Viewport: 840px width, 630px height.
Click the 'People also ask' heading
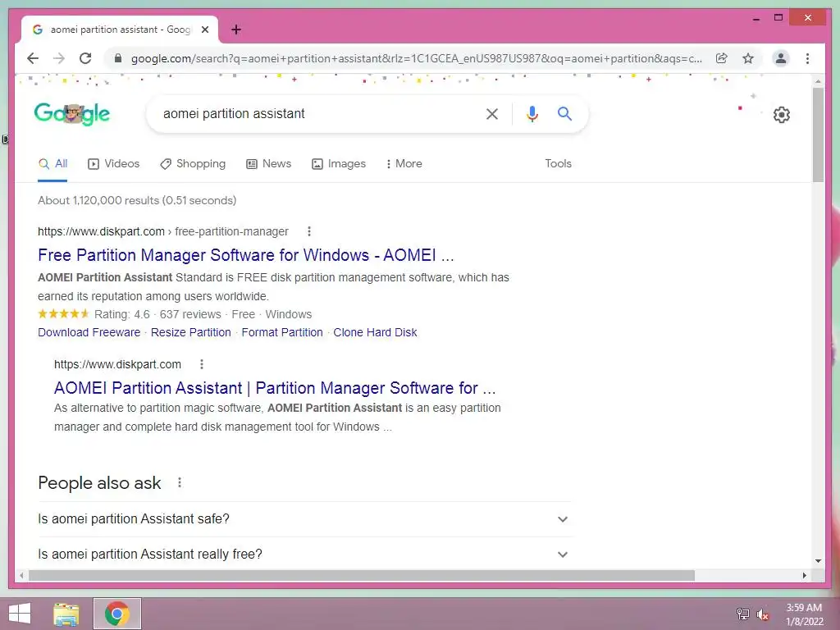tap(99, 482)
